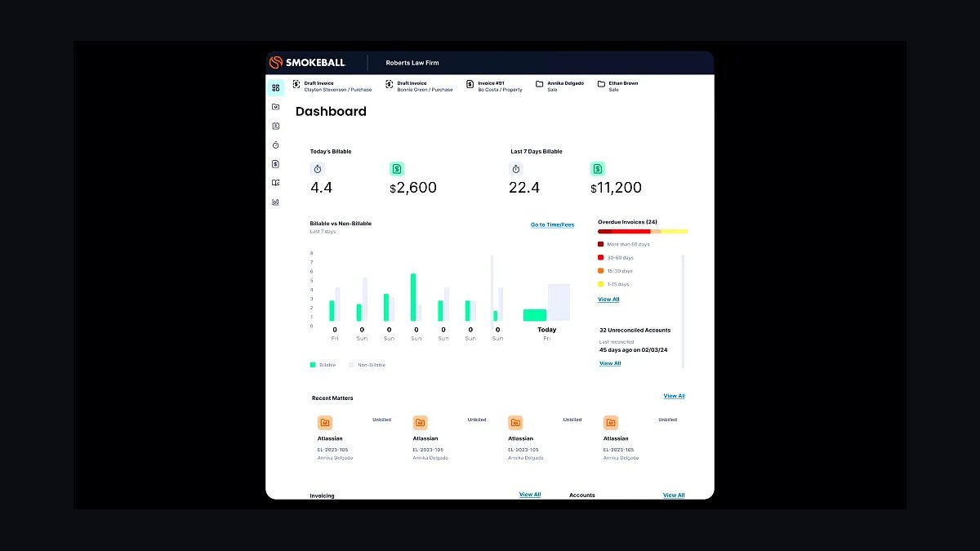Open the Matters folder icon in sidebar
Image resolution: width=980 pixels, height=551 pixels.
276,107
